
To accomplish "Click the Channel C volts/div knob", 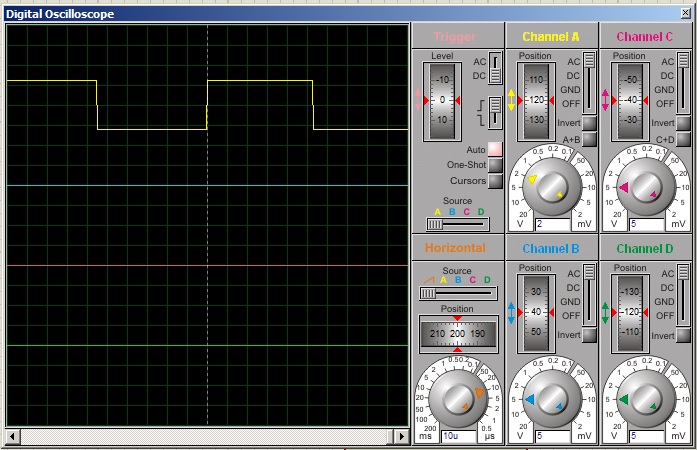I will 646,187.
